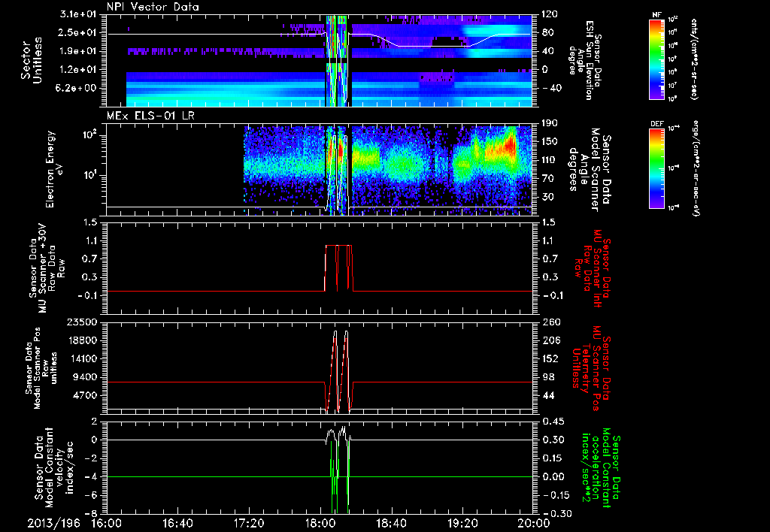Click the 16:00 time axis label
Viewport: 770px width, 532px height.
[x=106, y=522]
